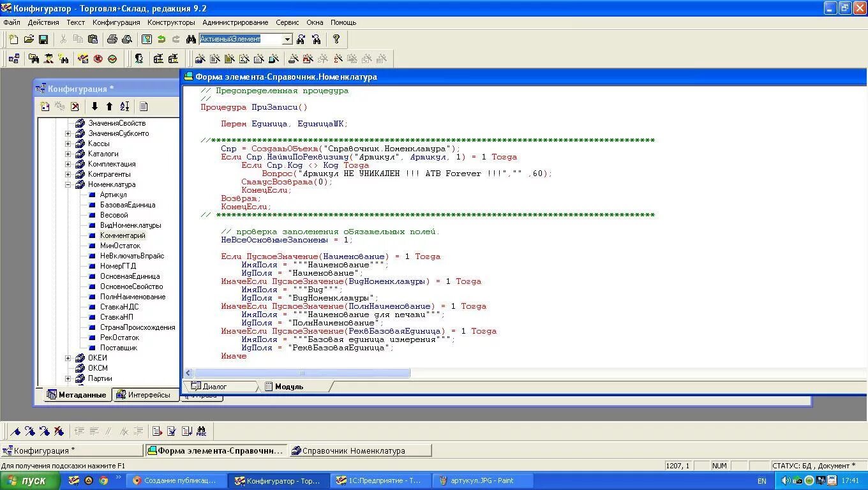Click the new element icon in Конфигурация panel
This screenshot has height=490, width=868.
[x=45, y=107]
